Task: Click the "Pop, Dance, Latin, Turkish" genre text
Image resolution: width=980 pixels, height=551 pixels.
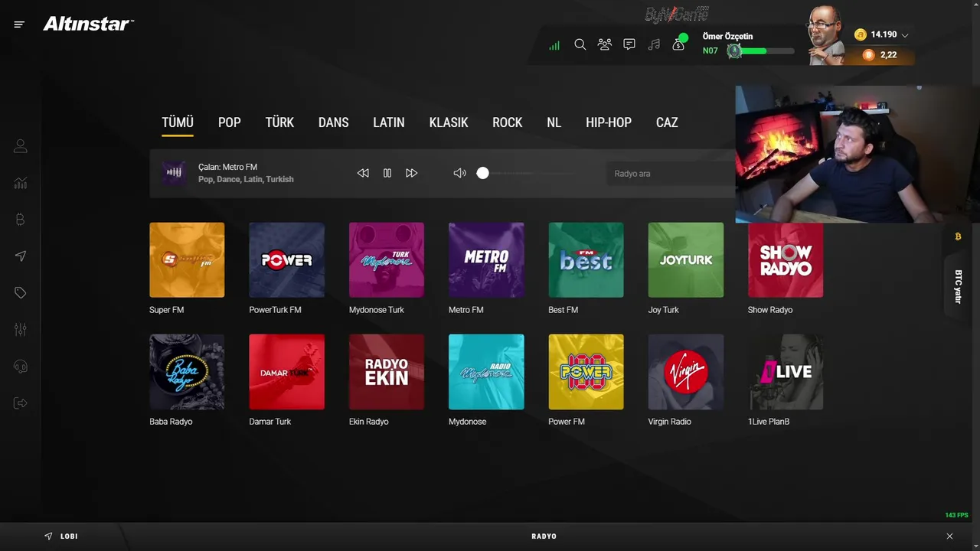Action: (x=246, y=179)
